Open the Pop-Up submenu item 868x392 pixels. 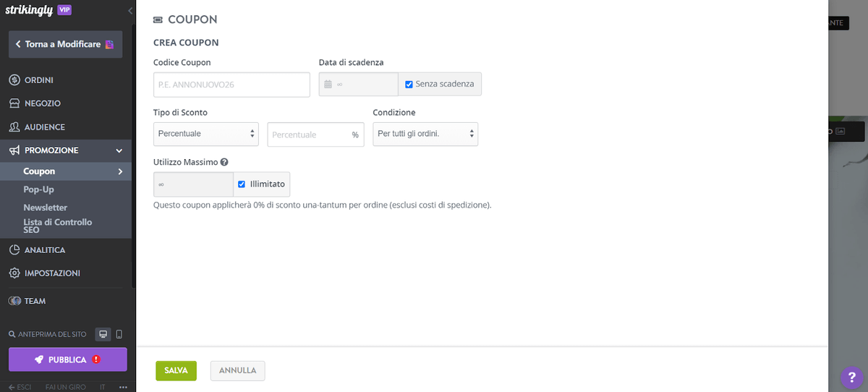(38, 189)
